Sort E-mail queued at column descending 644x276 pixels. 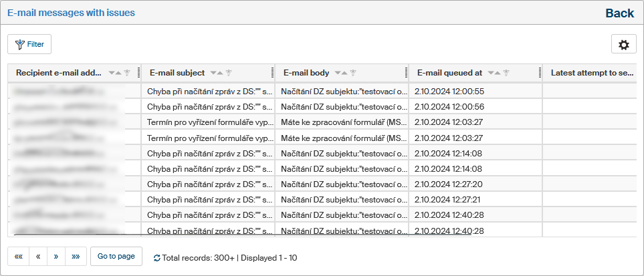pyautogui.click(x=491, y=73)
